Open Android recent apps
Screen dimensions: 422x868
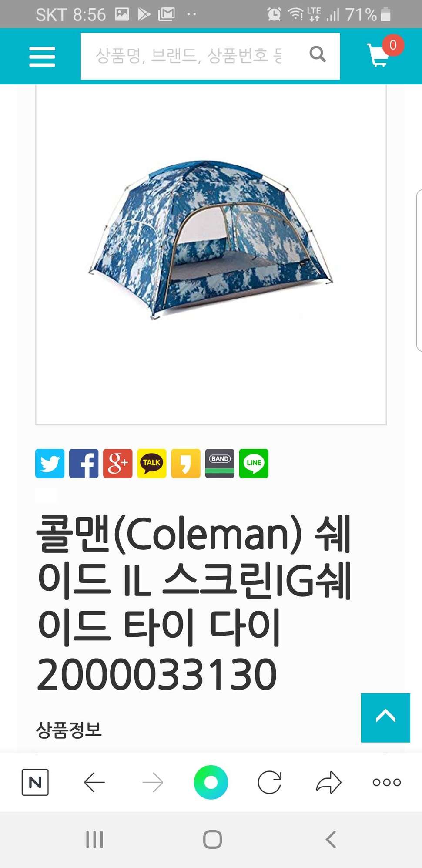coord(94,839)
